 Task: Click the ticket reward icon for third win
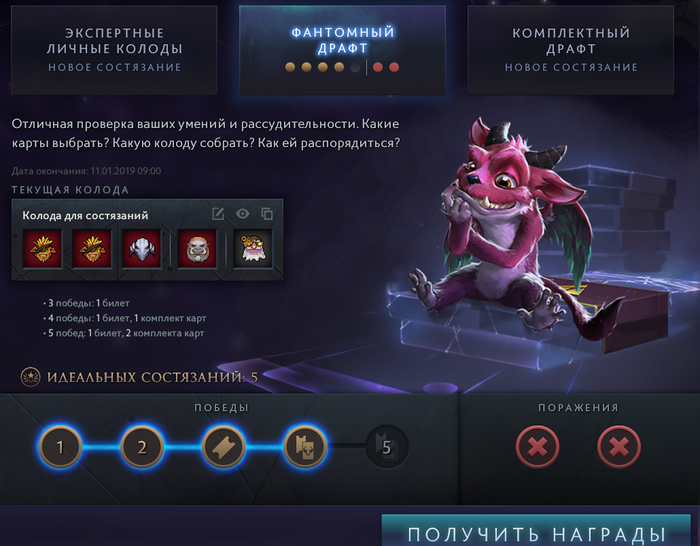coord(223,447)
